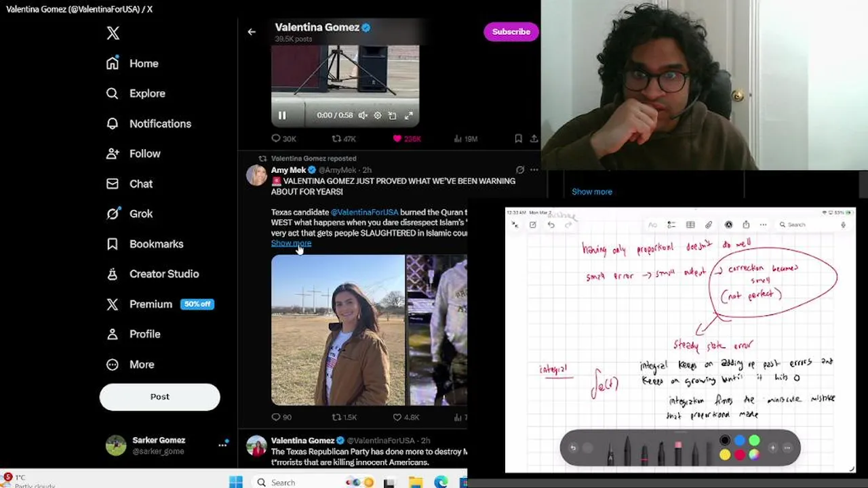Select the red color swatch
The width and height of the screenshot is (868, 488).
pos(740,455)
